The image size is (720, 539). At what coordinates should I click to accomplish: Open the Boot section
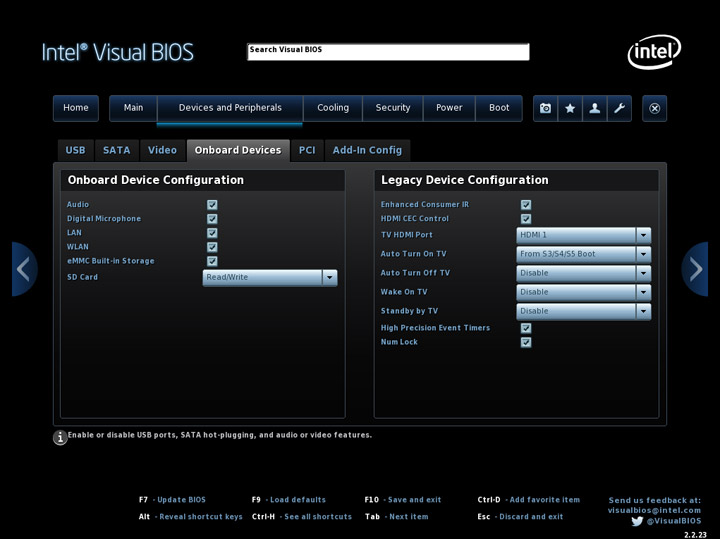[499, 108]
